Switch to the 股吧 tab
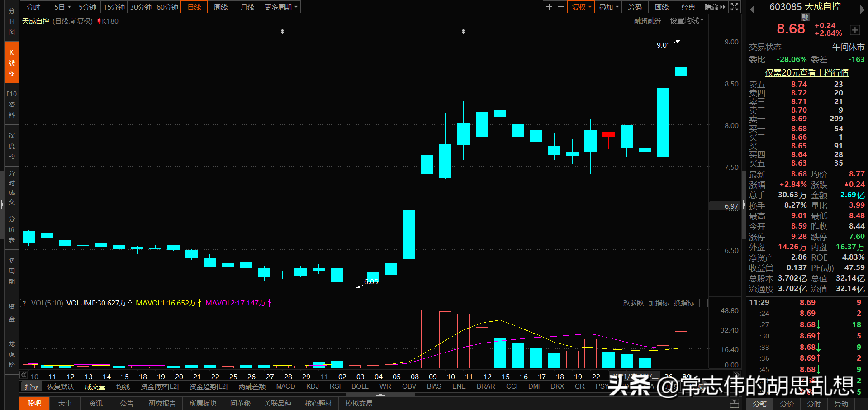 (34, 403)
